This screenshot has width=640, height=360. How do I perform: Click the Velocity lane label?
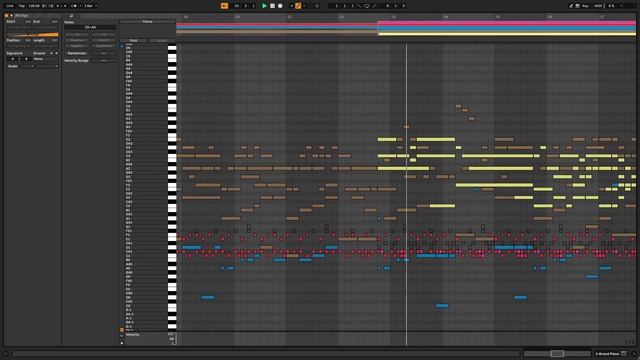(133, 335)
